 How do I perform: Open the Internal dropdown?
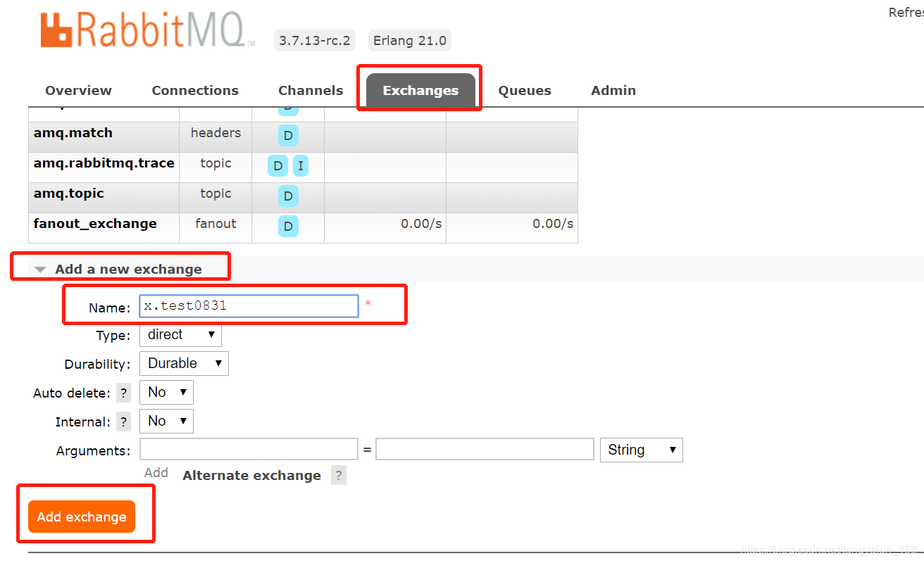[x=166, y=422]
